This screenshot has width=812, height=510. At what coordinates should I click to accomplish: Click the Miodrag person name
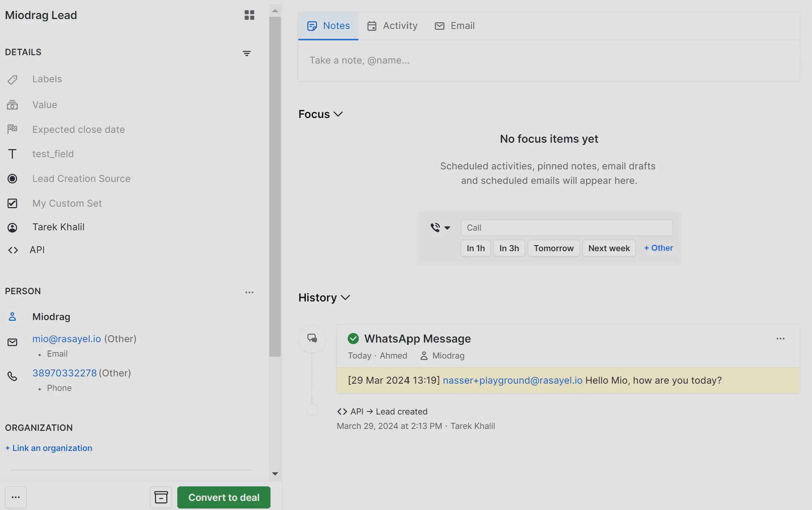coord(51,317)
